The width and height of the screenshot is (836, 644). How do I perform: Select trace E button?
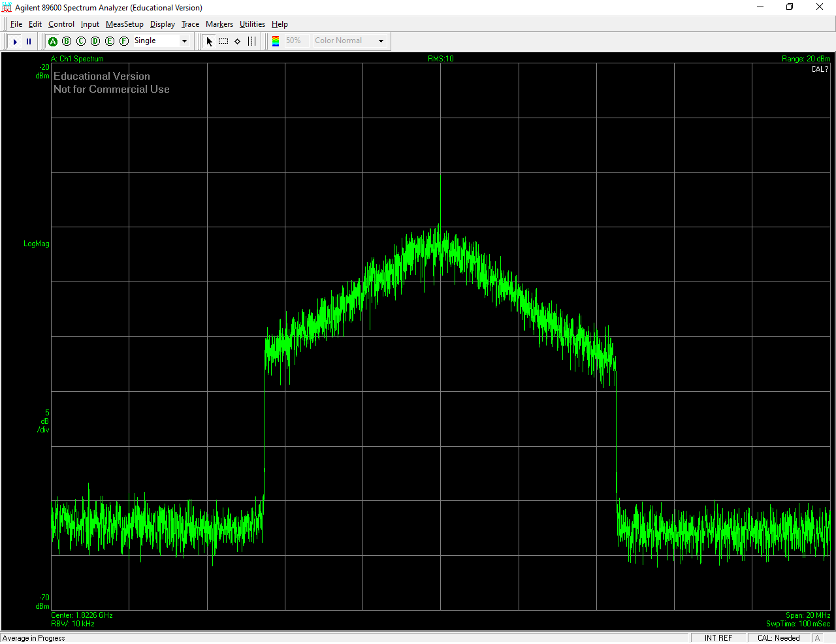(x=110, y=41)
